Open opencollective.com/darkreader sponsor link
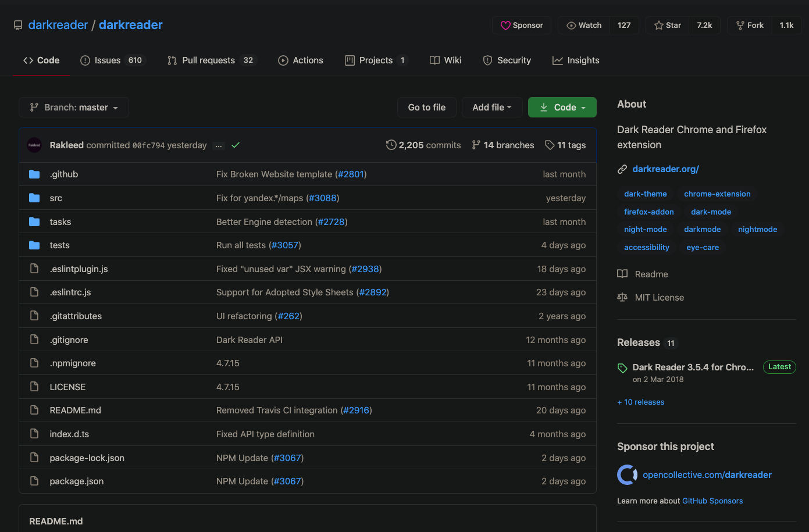This screenshot has height=532, width=809. pyautogui.click(x=707, y=475)
